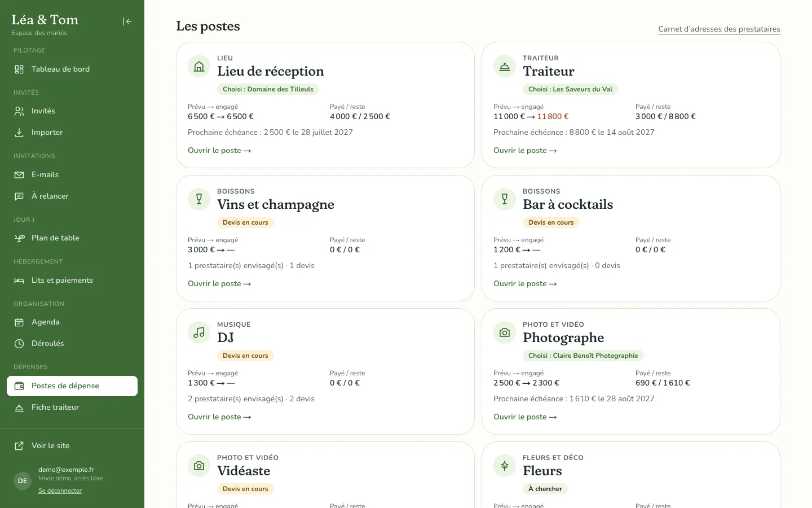
Task: Click the Photographe camera icon
Action: click(x=505, y=333)
